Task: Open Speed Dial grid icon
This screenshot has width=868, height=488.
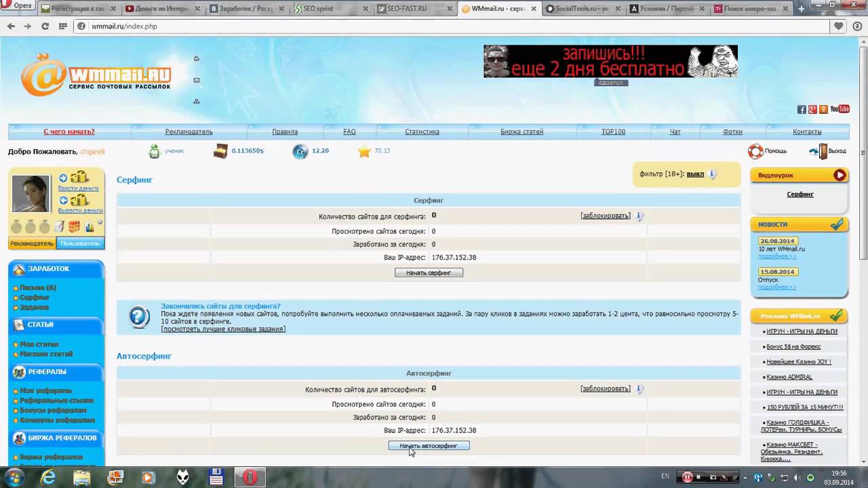Action: point(62,26)
